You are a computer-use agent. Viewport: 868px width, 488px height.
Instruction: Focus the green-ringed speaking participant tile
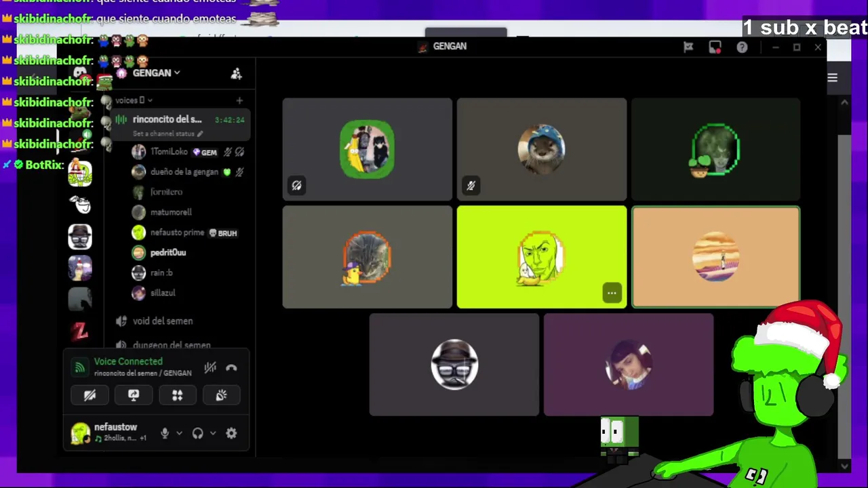[715, 149]
